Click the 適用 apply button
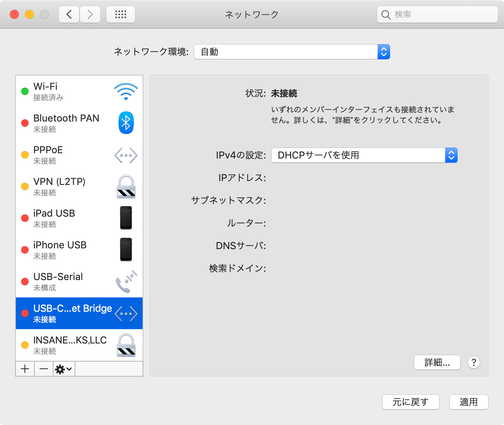This screenshot has height=425, width=504. [x=469, y=402]
